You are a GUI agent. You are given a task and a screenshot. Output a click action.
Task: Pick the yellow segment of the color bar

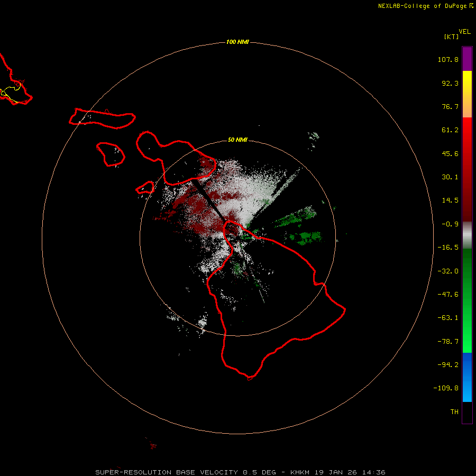point(467,83)
